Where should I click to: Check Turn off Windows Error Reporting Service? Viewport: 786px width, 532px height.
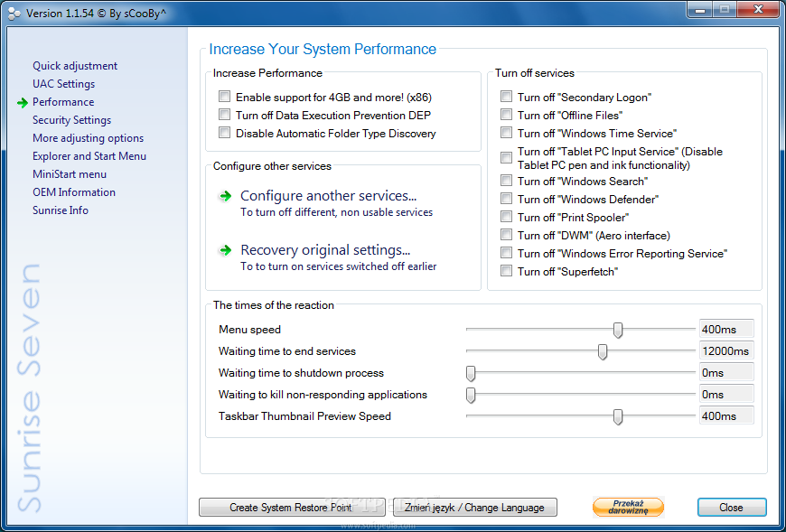click(506, 253)
